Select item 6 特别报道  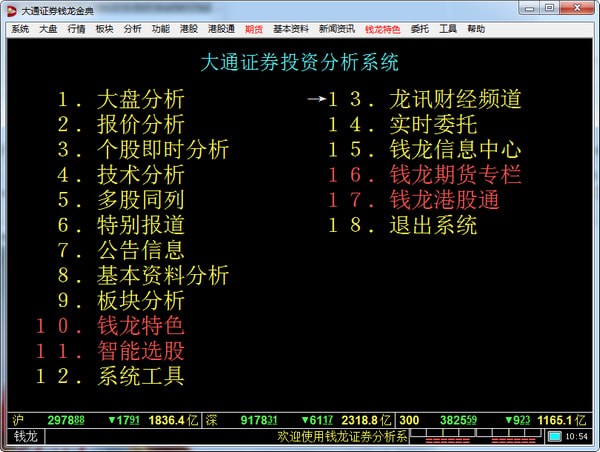pos(121,225)
